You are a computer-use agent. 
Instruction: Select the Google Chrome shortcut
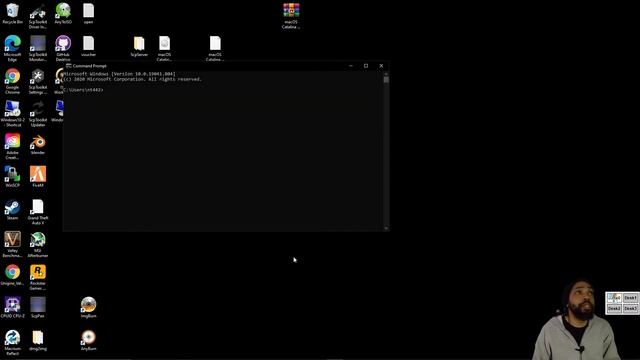pyautogui.click(x=12, y=81)
